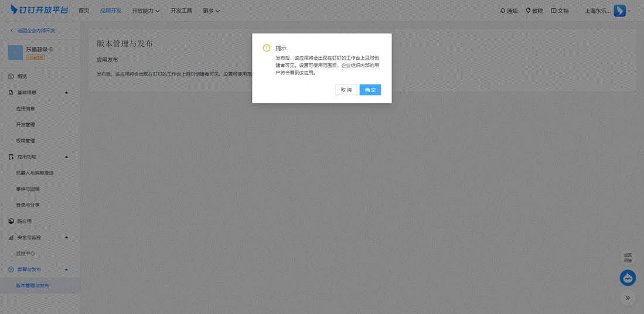Click the 教程 tutorial icon
Viewport: 644px width, 314px height.
point(529,11)
